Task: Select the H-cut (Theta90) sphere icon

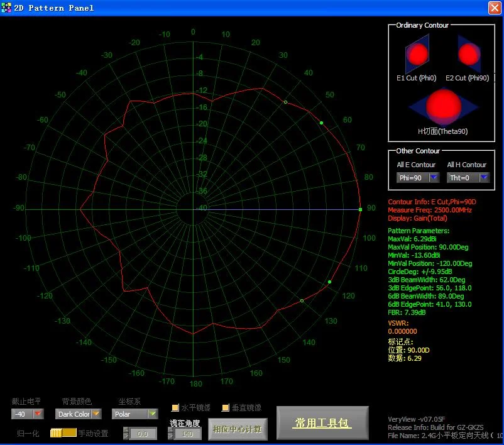Action: point(442,106)
